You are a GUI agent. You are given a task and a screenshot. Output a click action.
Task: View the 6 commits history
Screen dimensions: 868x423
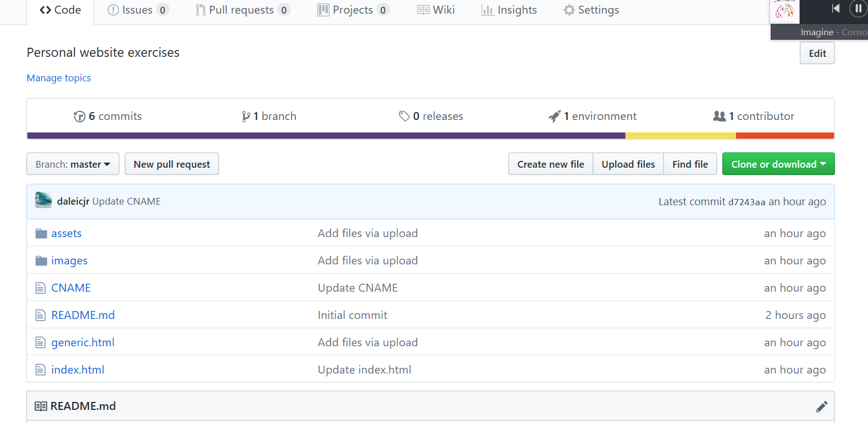108,116
